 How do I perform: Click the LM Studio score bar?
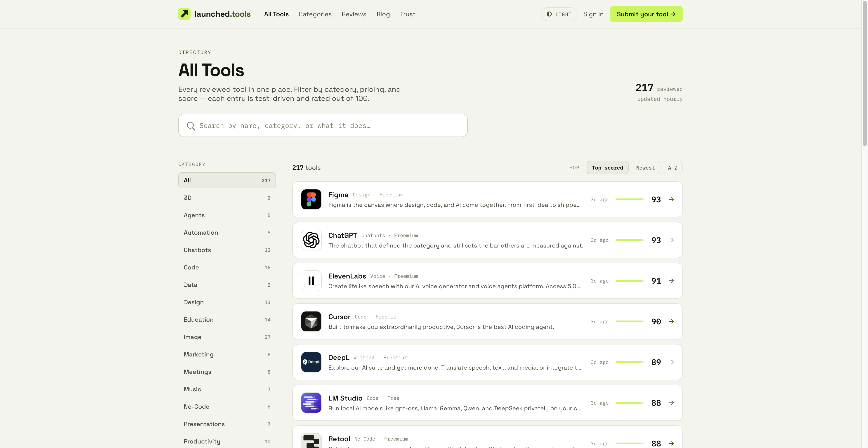(630, 403)
